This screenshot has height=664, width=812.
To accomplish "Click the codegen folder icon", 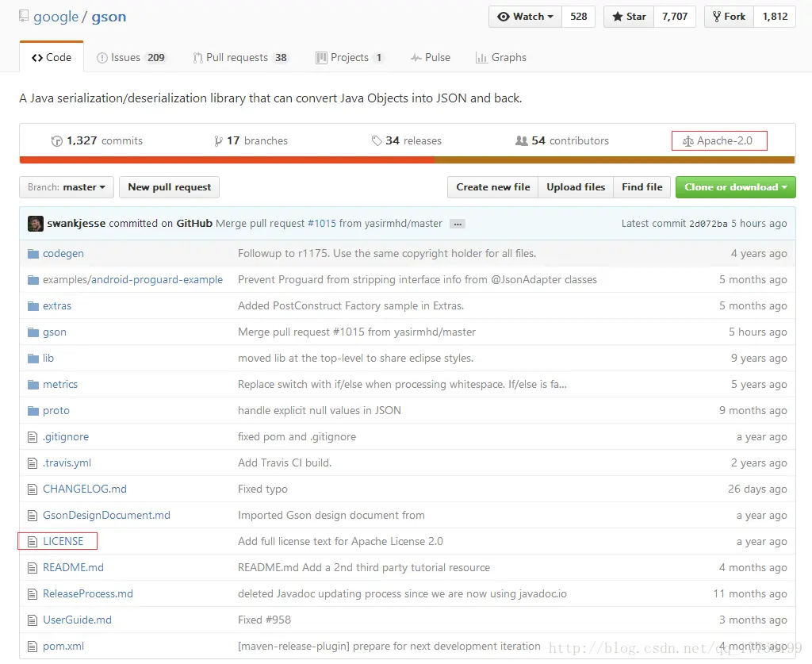I will (33, 254).
